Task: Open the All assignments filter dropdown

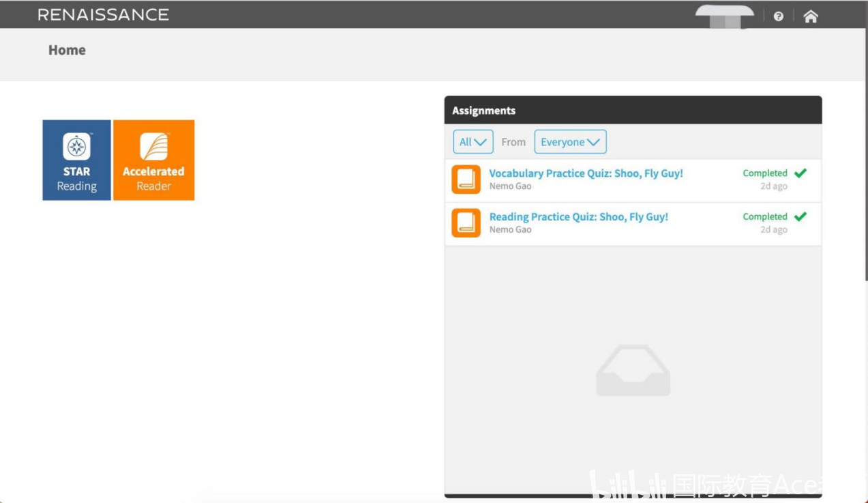Action: tap(473, 142)
